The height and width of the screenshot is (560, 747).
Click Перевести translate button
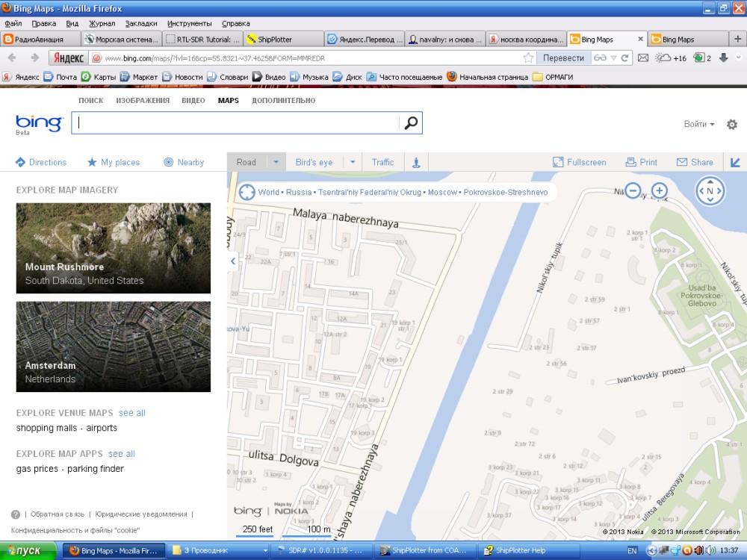click(563, 58)
